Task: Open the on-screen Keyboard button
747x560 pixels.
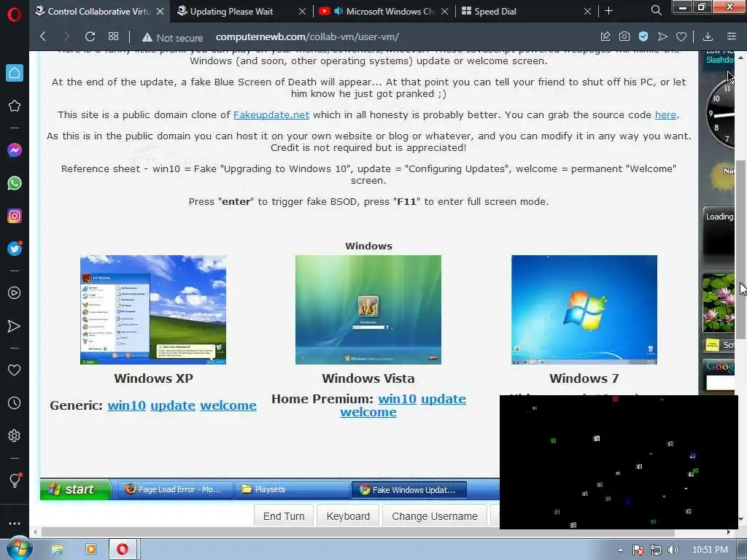Action: click(x=348, y=516)
